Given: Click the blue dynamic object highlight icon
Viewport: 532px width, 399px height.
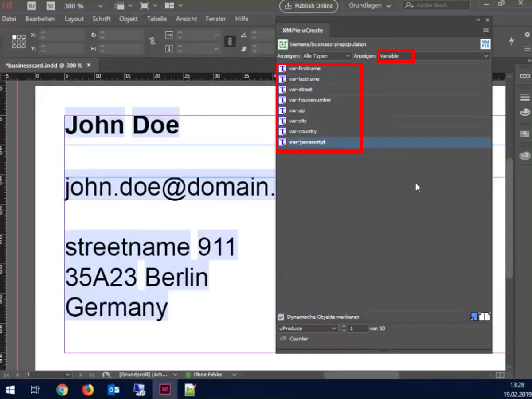Looking at the screenshot, I should (474, 317).
